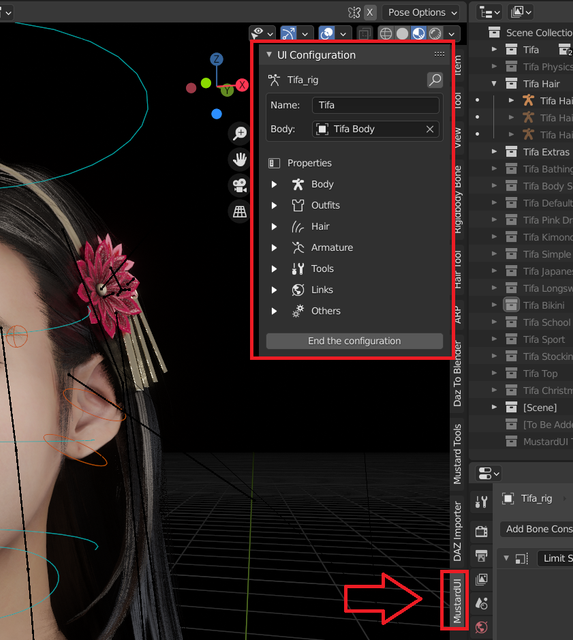Open gizmo options dropdown arrow

point(305,34)
